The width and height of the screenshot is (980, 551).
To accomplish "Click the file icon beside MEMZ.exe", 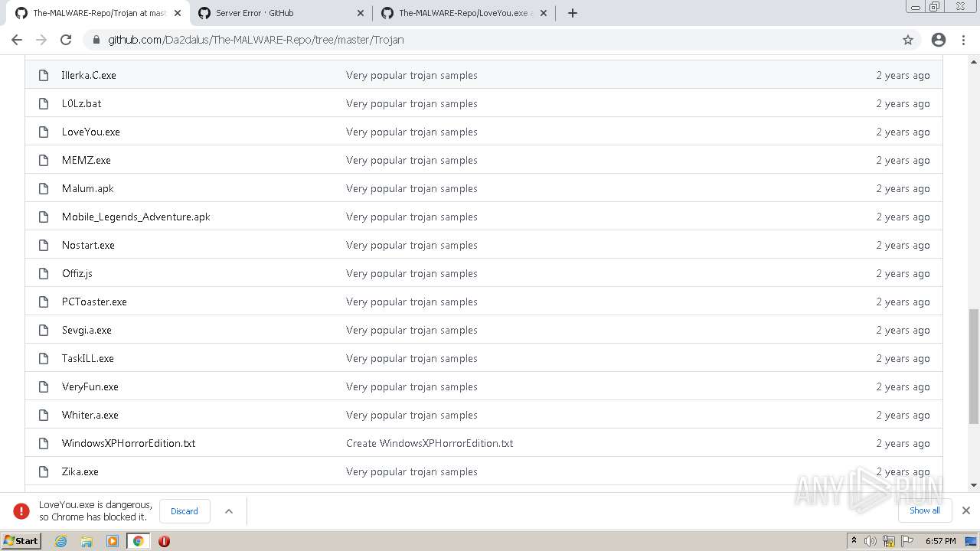I will pyautogui.click(x=44, y=160).
